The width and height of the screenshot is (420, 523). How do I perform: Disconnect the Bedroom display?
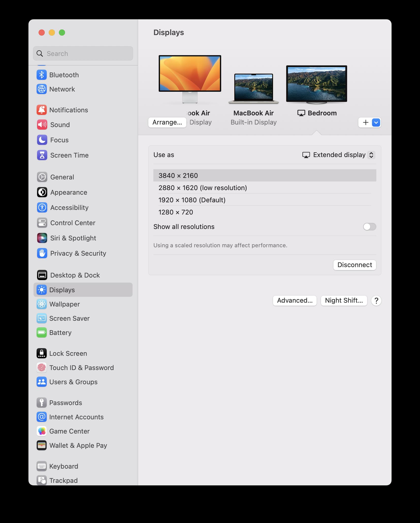[x=354, y=265]
